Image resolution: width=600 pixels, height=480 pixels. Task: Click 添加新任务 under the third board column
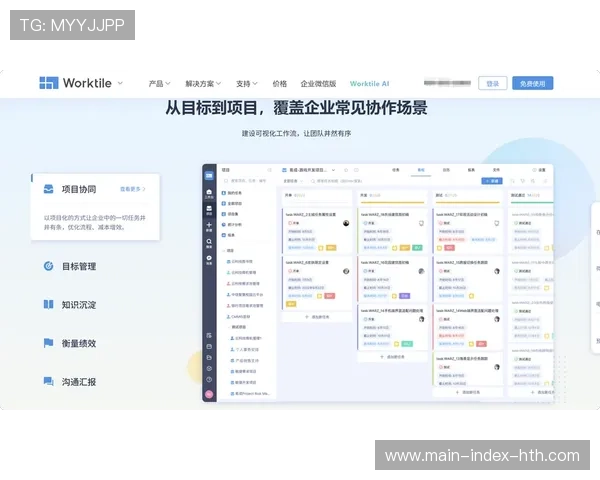click(x=468, y=392)
